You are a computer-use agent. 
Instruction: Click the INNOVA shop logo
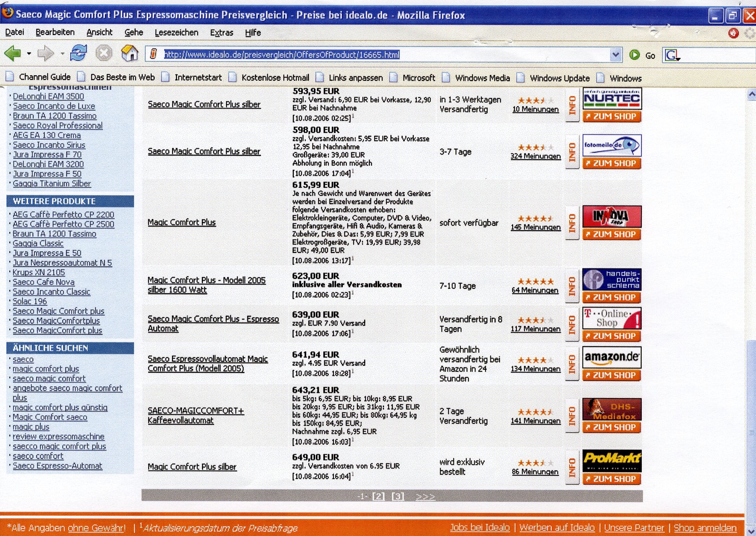(612, 216)
